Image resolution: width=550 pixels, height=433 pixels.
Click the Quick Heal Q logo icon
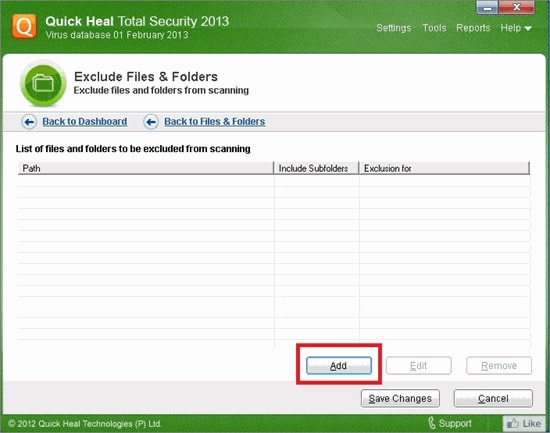point(24,26)
